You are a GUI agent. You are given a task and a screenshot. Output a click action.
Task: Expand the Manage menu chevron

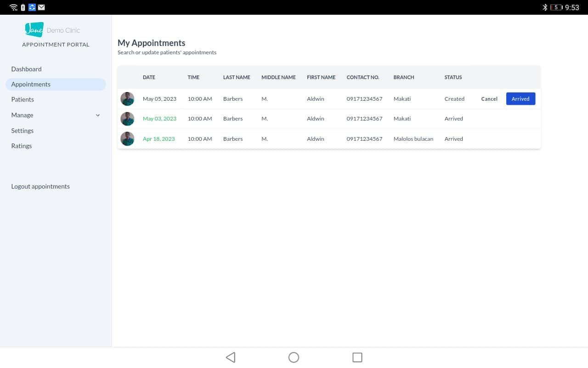[x=97, y=115]
